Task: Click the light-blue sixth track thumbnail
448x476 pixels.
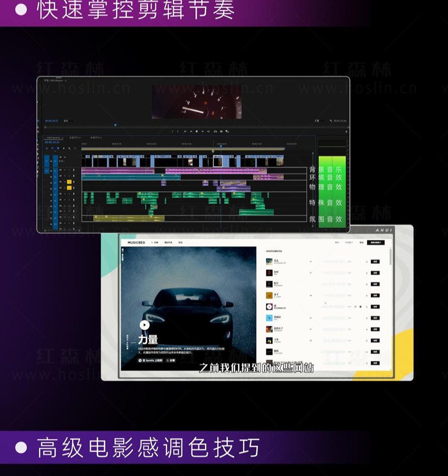Action: pos(269,318)
